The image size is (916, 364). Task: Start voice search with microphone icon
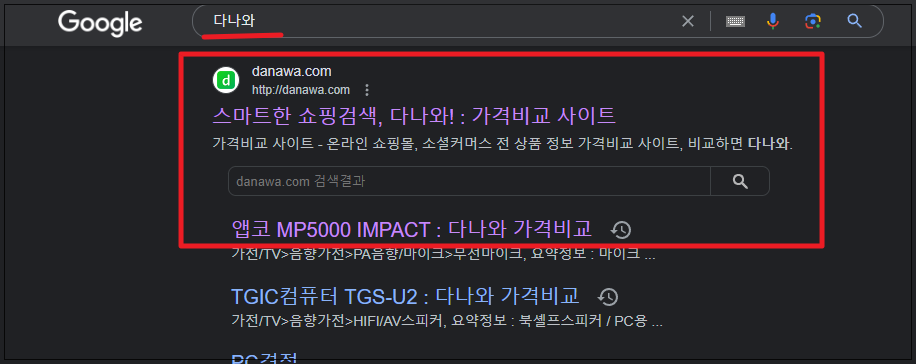click(x=772, y=22)
